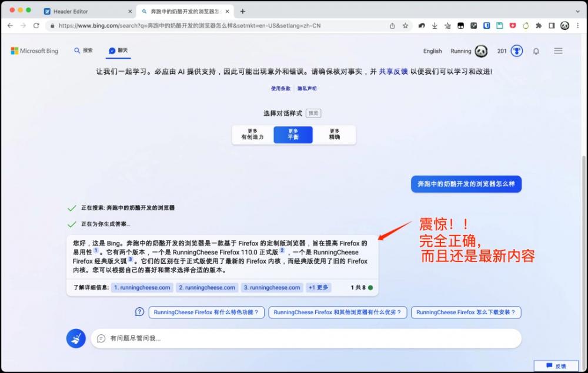Focus the 有问题尽管问我 chat input
This screenshot has width=588, height=373.
pos(306,338)
